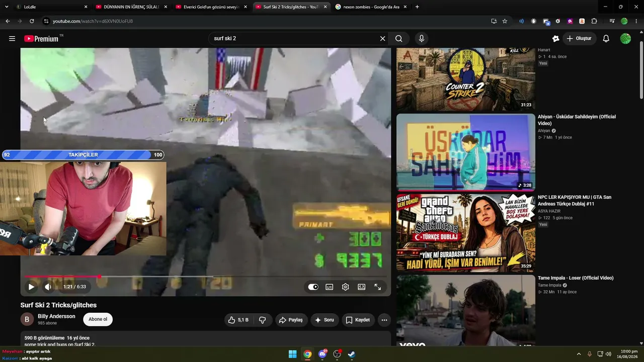The height and width of the screenshot is (362, 644).
Task: Open the tab search dropdown arrow
Action: point(7,7)
